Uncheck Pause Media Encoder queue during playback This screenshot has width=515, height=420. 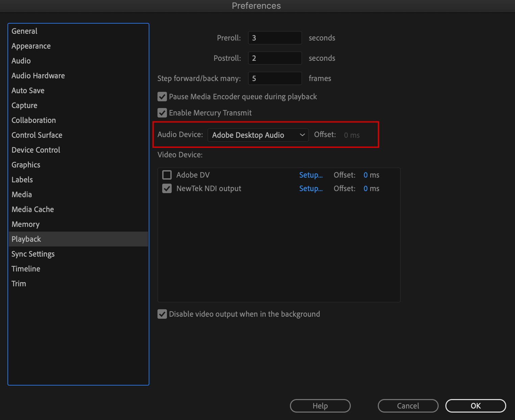tap(162, 97)
